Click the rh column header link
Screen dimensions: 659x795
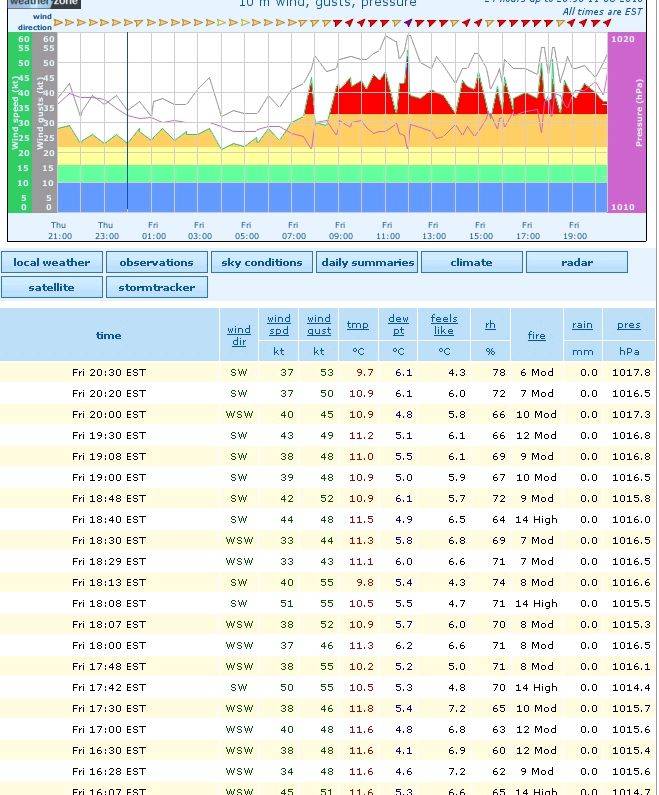(x=491, y=324)
